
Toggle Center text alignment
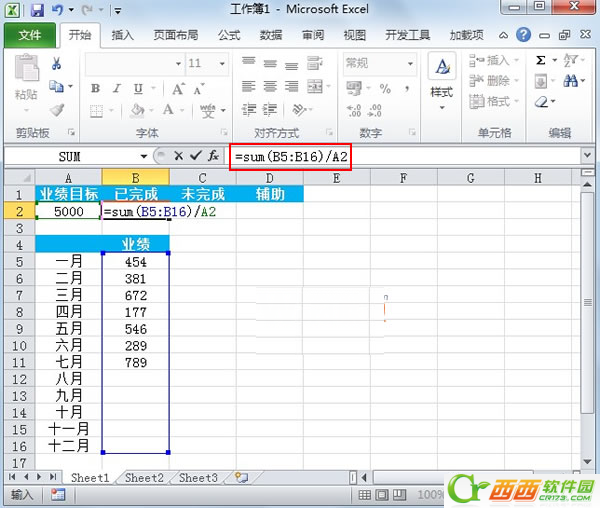270,86
